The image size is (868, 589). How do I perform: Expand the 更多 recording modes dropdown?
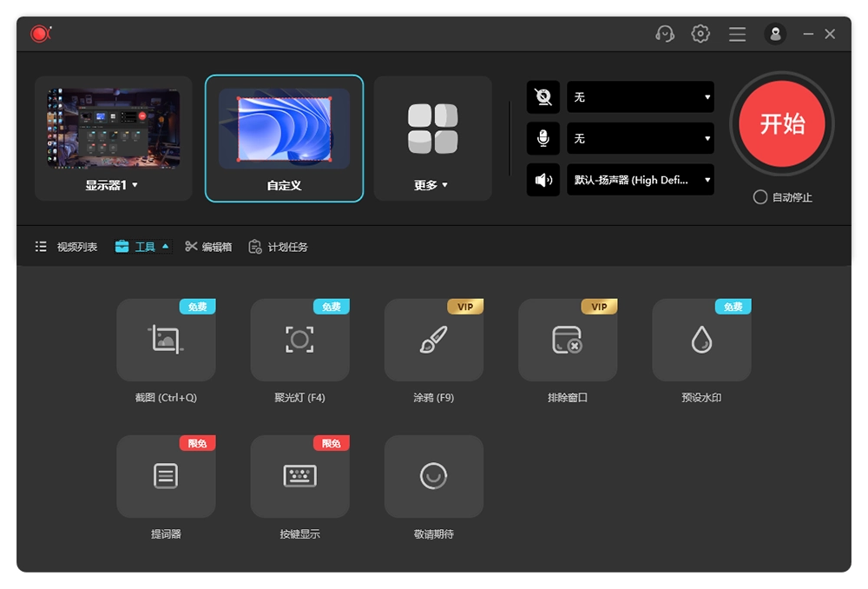point(432,185)
